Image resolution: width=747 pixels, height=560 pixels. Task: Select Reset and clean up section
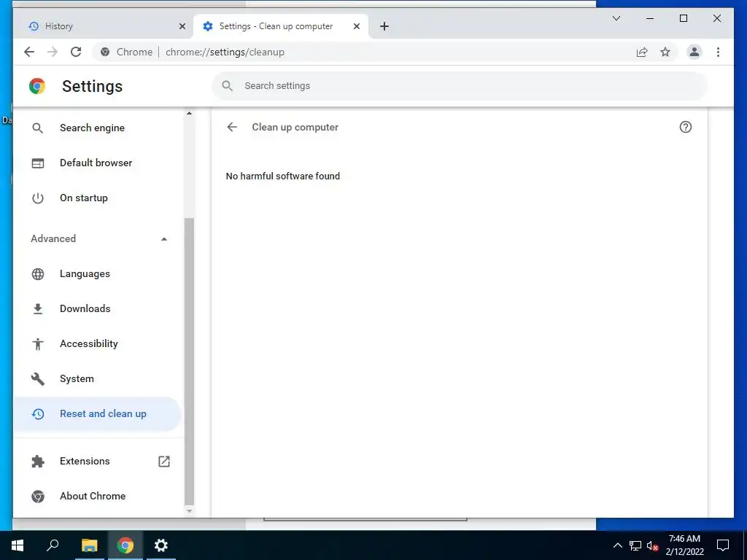(x=97, y=414)
